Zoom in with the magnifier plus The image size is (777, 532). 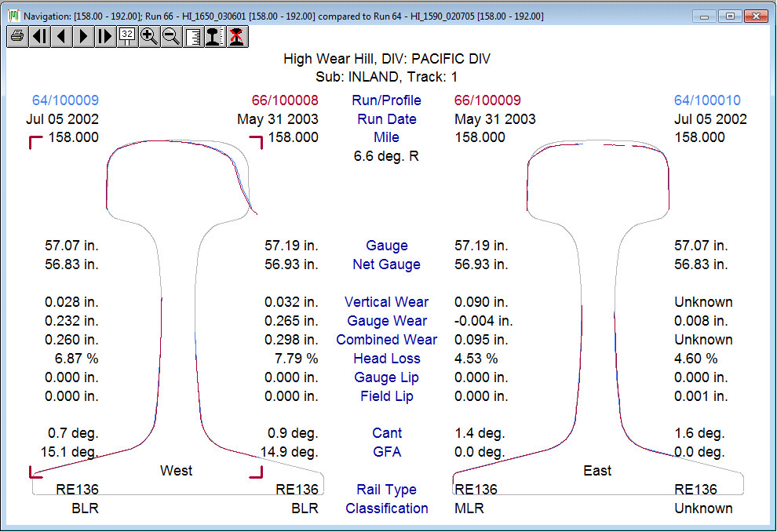point(149,37)
